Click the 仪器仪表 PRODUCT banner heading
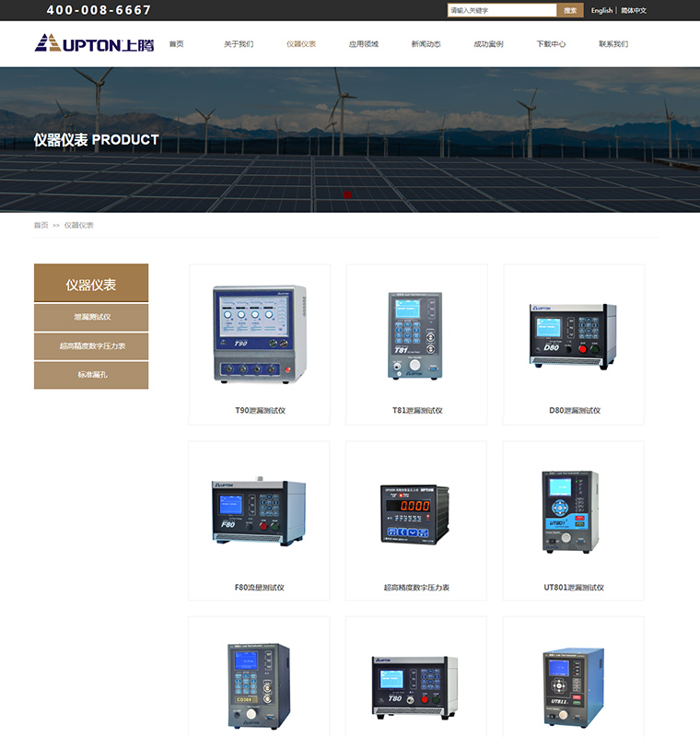 (97, 140)
